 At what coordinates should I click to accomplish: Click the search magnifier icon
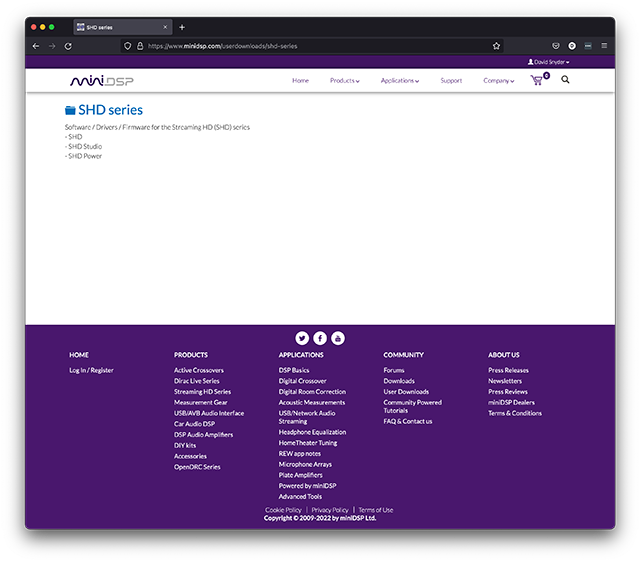click(x=565, y=80)
